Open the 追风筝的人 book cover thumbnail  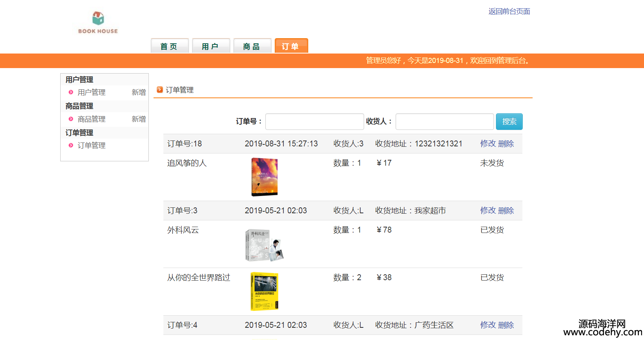[x=265, y=177]
